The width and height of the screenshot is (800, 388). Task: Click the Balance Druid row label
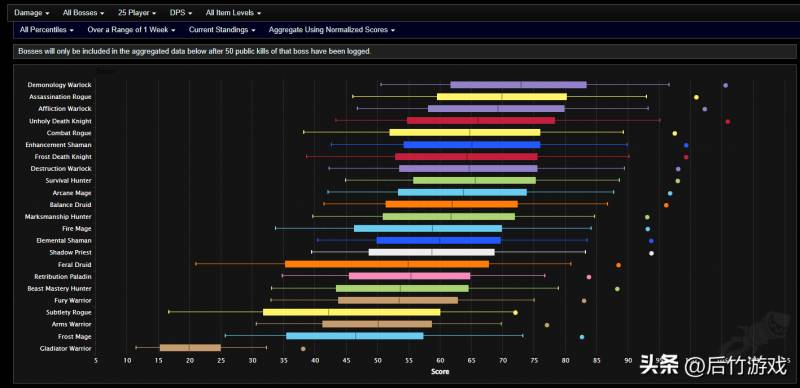[70, 205]
